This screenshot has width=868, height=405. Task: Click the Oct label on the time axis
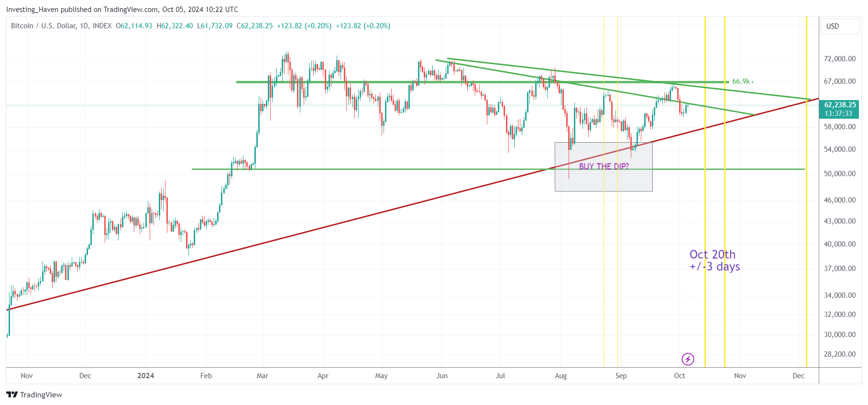[680, 376]
